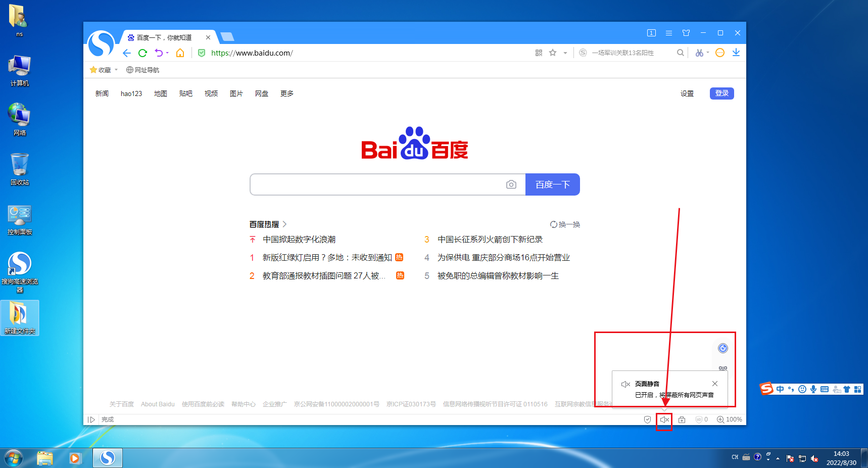Click the muted volume icon in system tray
This screenshot has height=468, width=868.
814,458
